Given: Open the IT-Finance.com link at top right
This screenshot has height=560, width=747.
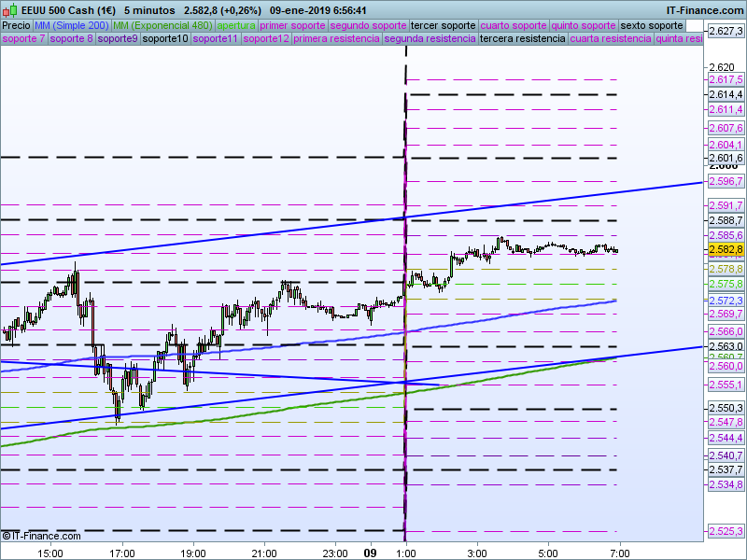Looking at the screenshot, I should [705, 10].
